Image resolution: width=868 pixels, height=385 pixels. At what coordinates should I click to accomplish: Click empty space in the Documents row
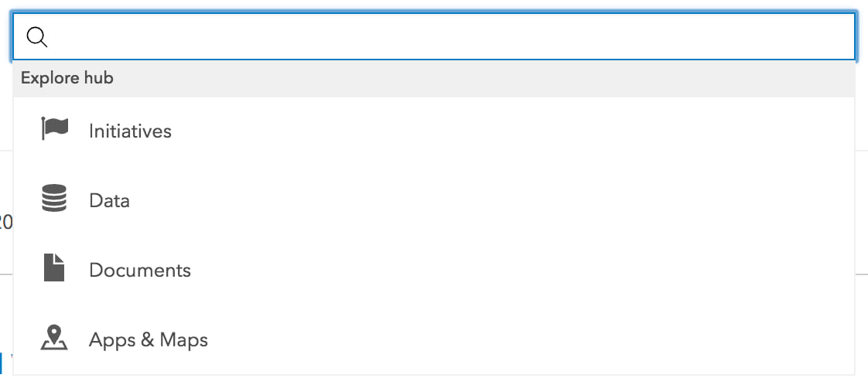point(498,270)
